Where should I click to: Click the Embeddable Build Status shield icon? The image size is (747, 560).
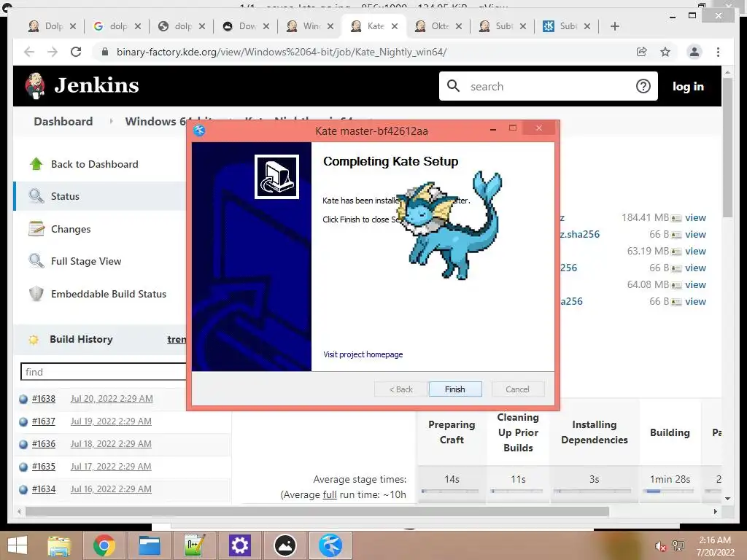(36, 294)
